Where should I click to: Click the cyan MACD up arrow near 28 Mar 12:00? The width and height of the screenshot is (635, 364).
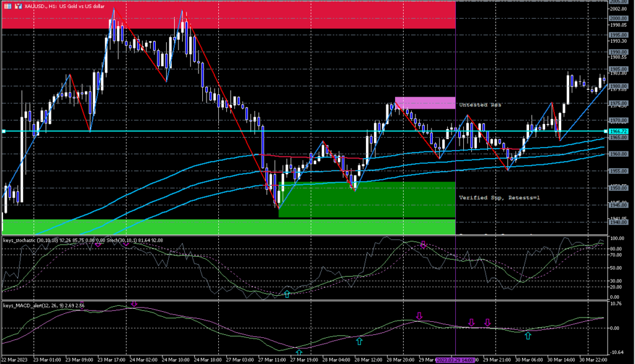tap(359, 340)
